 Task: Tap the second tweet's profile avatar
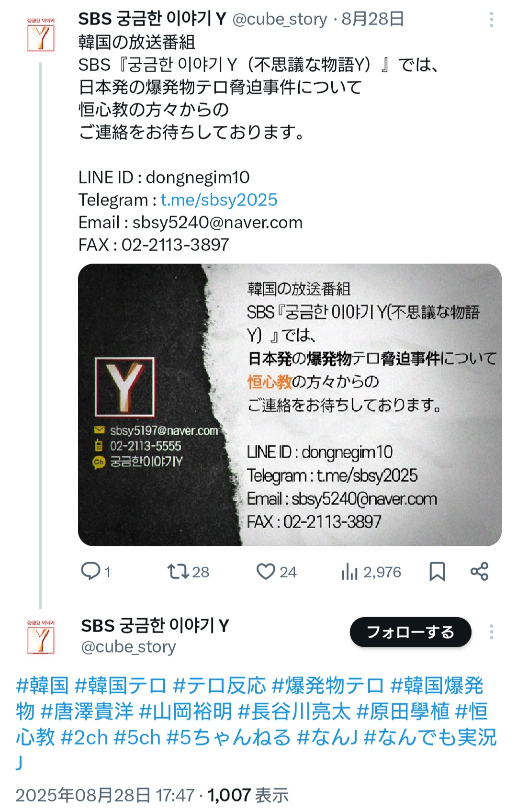[x=41, y=637]
